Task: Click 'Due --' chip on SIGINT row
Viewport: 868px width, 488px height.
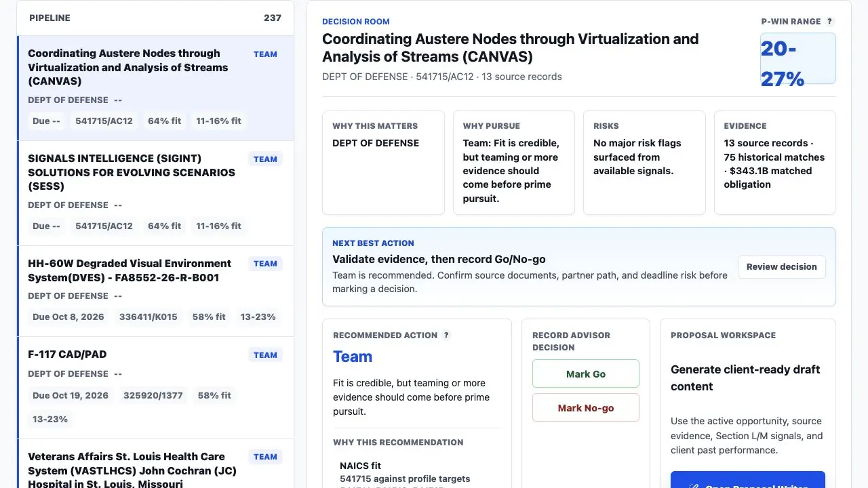Action: pyautogui.click(x=47, y=226)
